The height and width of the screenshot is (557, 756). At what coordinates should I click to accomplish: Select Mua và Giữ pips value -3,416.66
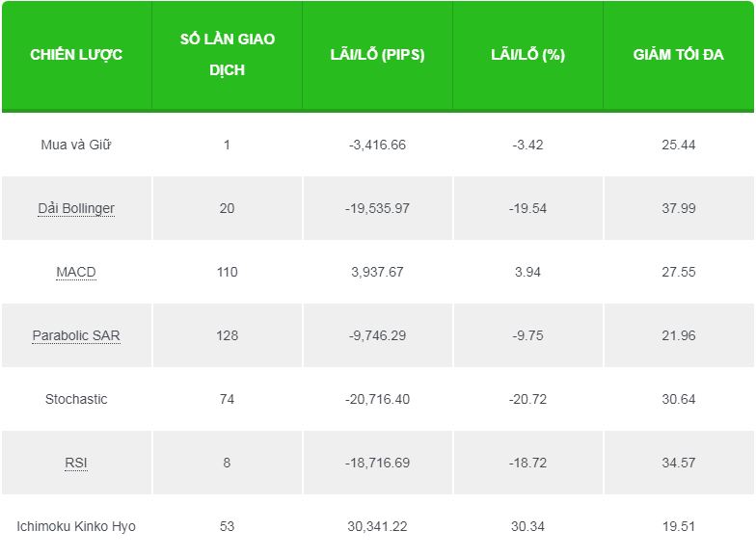(x=377, y=145)
